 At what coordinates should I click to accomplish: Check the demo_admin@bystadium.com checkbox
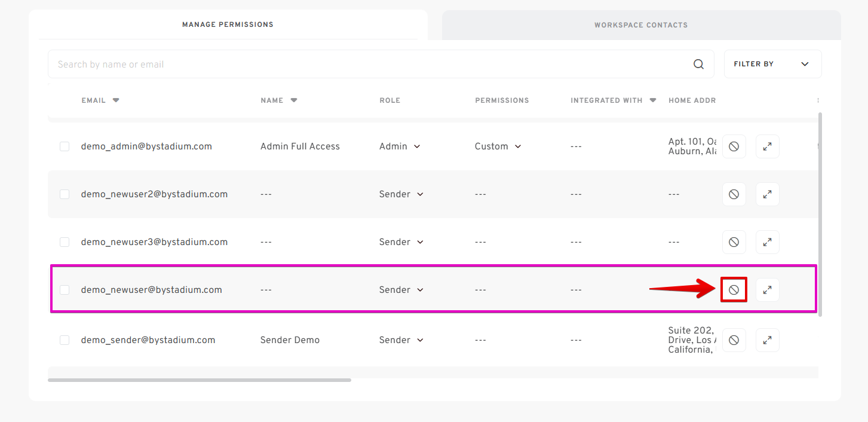click(65, 146)
